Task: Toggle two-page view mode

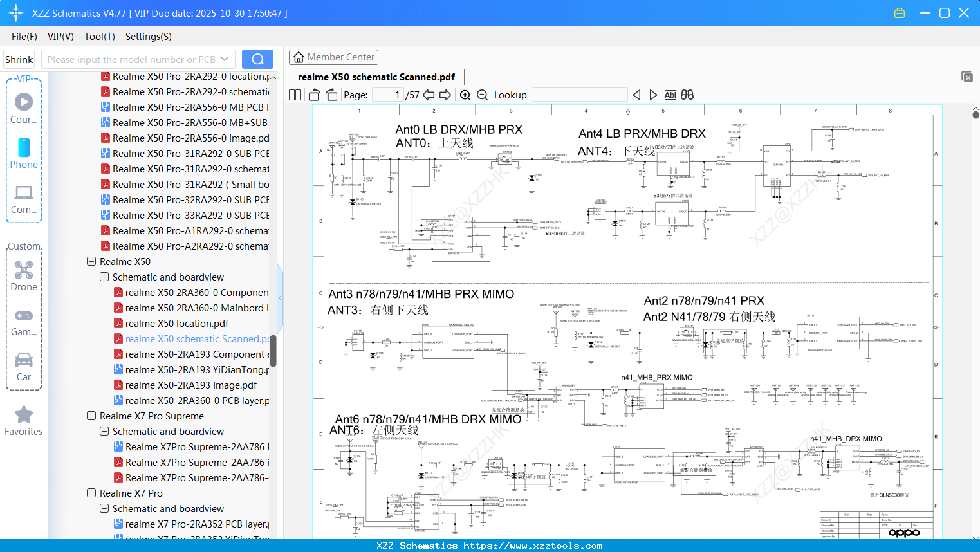Action: point(294,95)
